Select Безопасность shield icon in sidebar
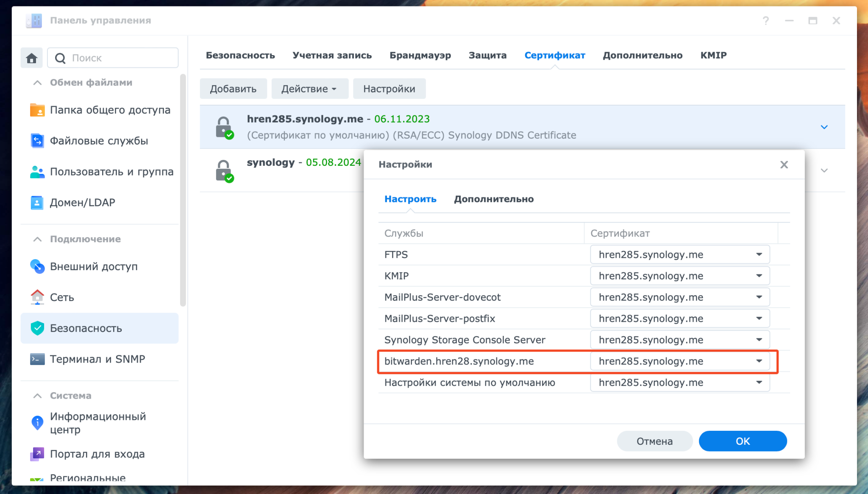The height and width of the screenshot is (494, 868). 37,328
